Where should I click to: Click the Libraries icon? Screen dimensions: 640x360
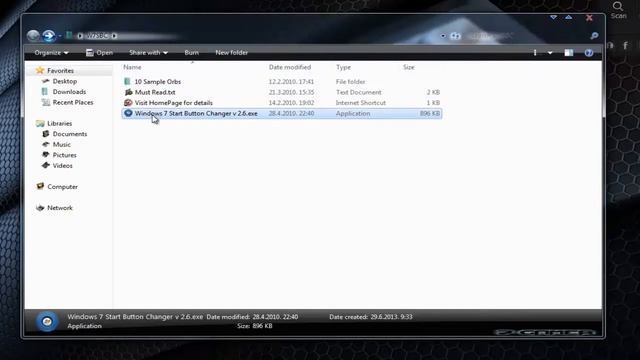point(40,123)
